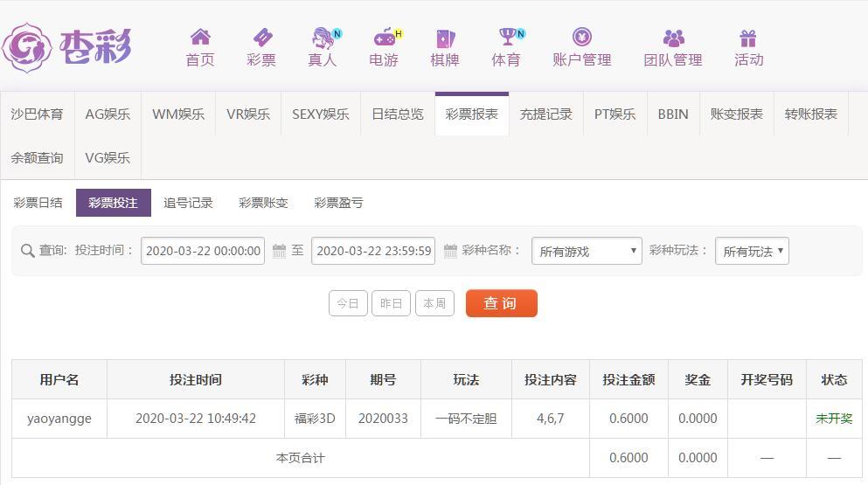Switch to the BBIN tab
Image resolution: width=868 pixels, height=485 pixels.
673,114
